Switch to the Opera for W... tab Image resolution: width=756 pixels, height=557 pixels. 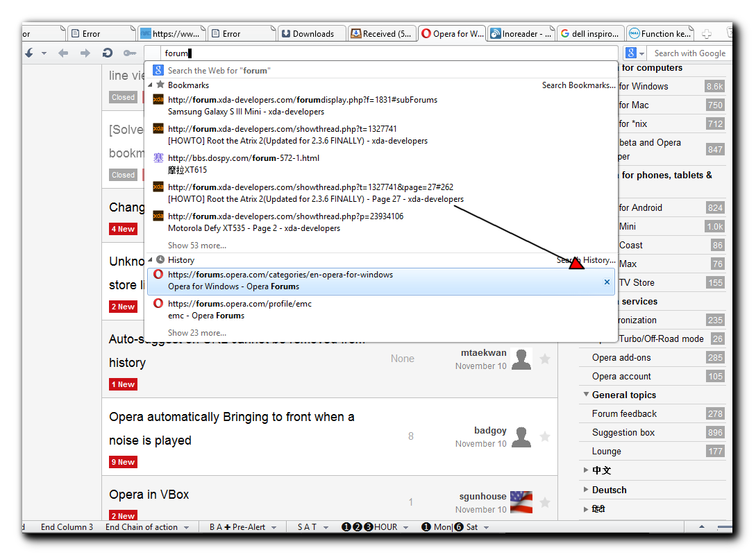(452, 34)
